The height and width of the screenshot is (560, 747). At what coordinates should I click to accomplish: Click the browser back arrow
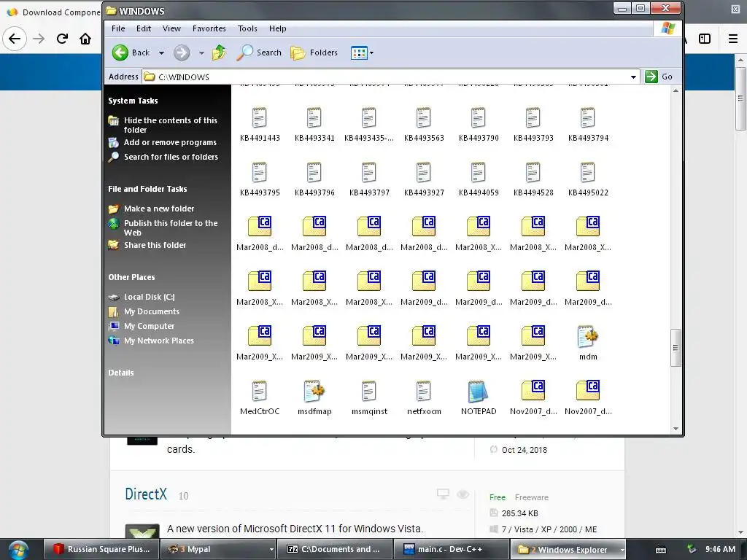[x=15, y=39]
